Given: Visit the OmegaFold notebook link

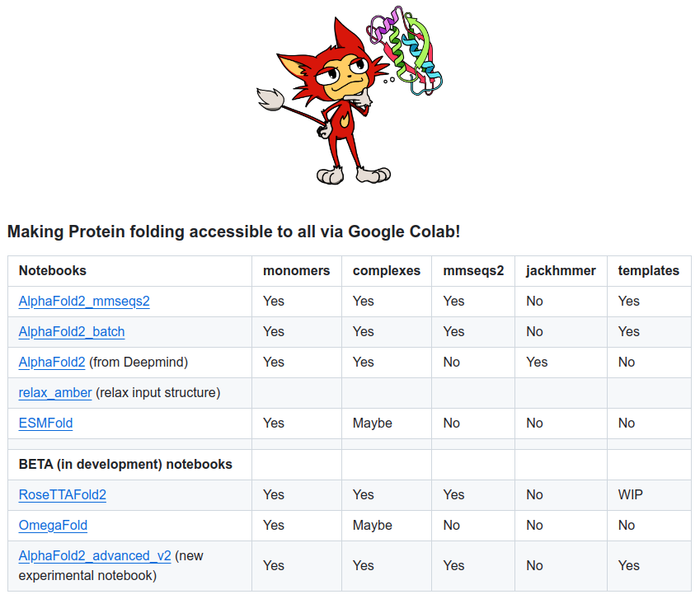Looking at the screenshot, I should pyautogui.click(x=53, y=526).
